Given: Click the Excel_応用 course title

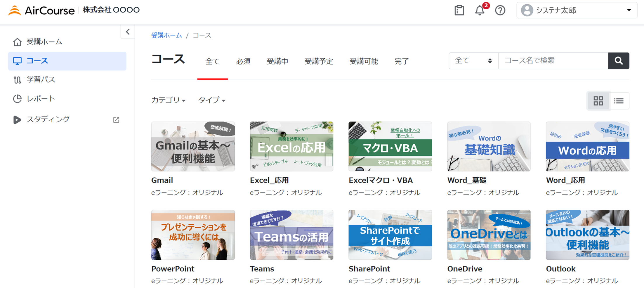Looking at the screenshot, I should [269, 180].
